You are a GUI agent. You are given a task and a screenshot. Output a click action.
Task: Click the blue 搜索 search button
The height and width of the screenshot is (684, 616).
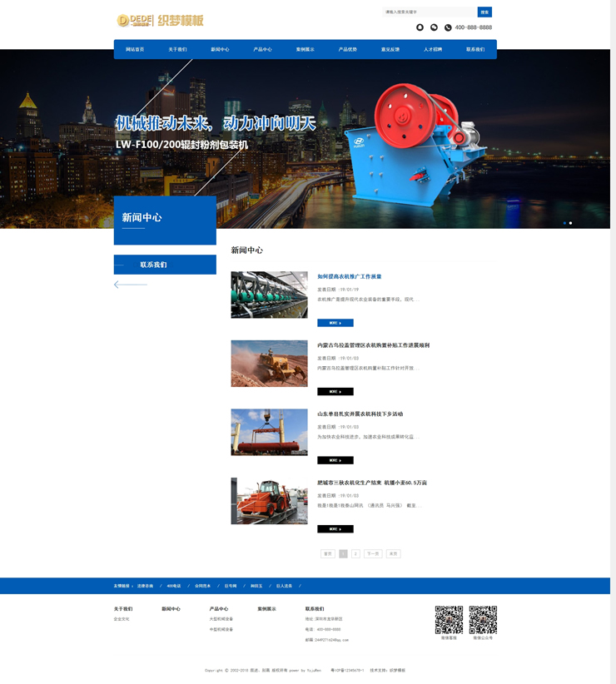click(484, 12)
